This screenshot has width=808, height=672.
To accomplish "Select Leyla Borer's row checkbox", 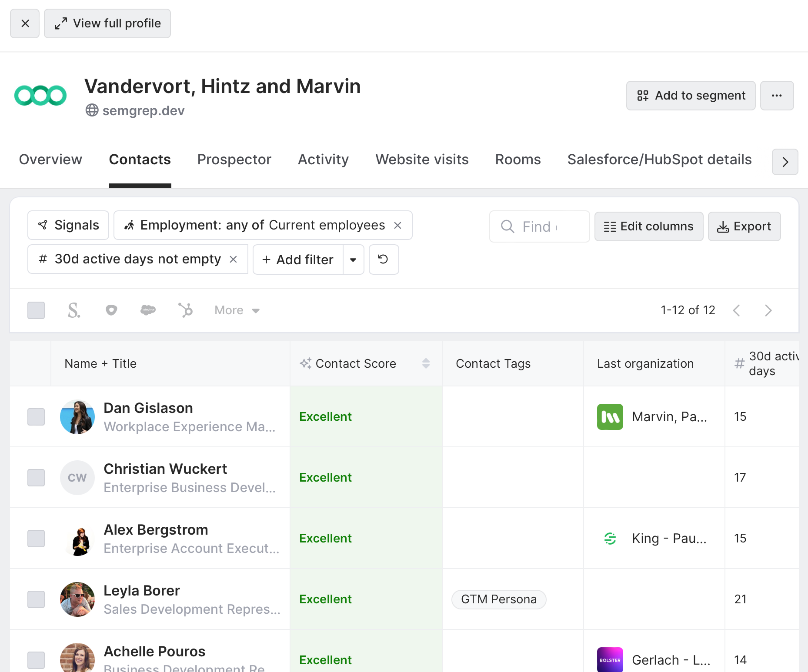I will coord(36,599).
